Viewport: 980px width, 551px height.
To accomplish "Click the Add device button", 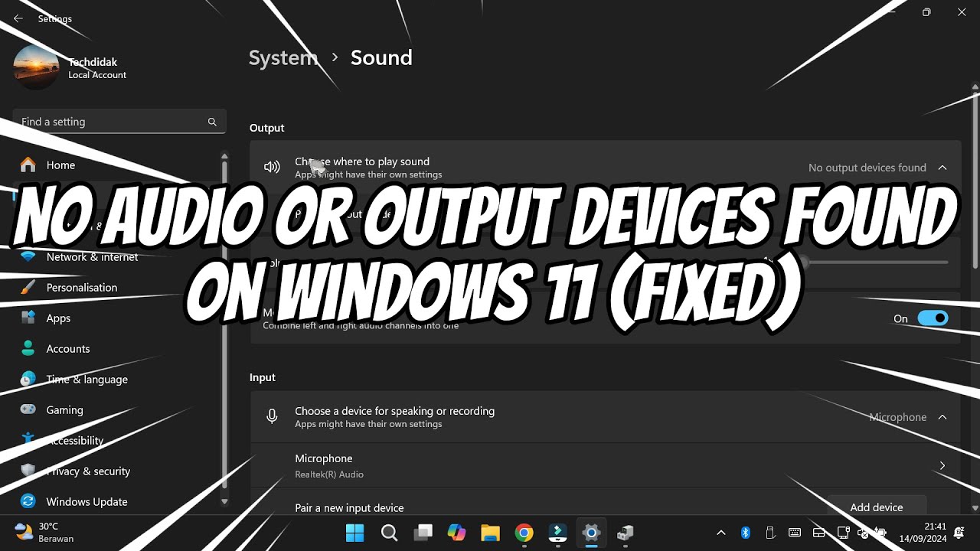I will [877, 507].
